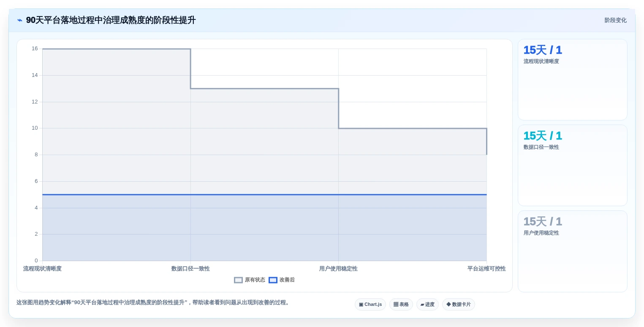Click the 数据卡片 tag
The width and height of the screenshot is (644, 327).
459,304
